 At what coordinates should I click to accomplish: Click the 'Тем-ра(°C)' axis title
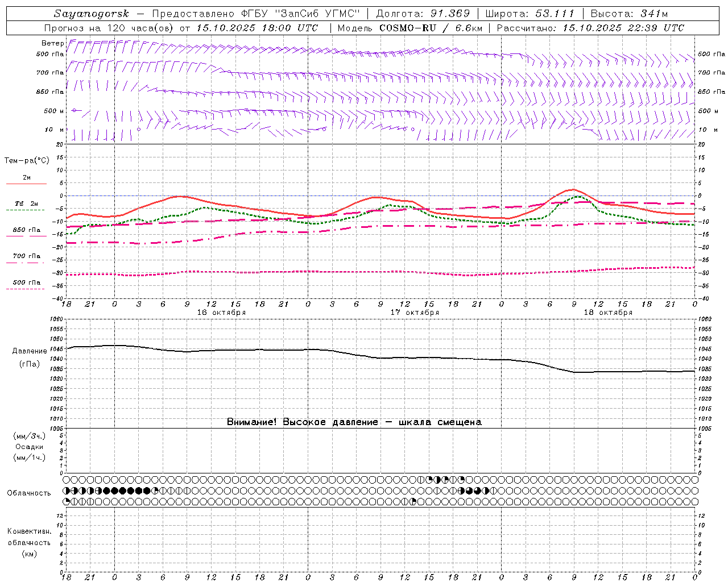[x=27, y=161]
